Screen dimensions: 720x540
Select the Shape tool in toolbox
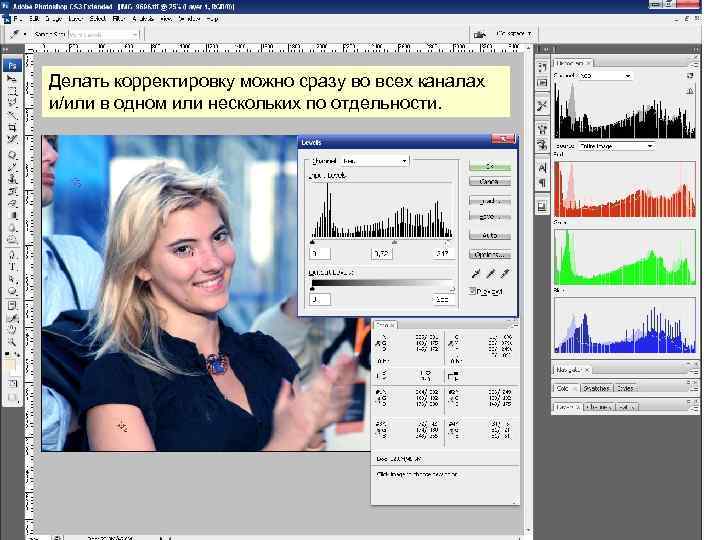coord(12,291)
